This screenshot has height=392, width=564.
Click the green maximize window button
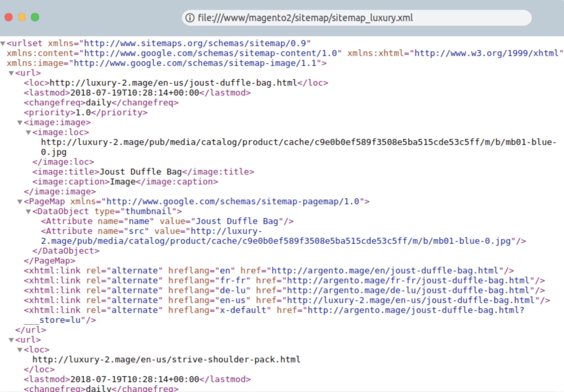35,17
